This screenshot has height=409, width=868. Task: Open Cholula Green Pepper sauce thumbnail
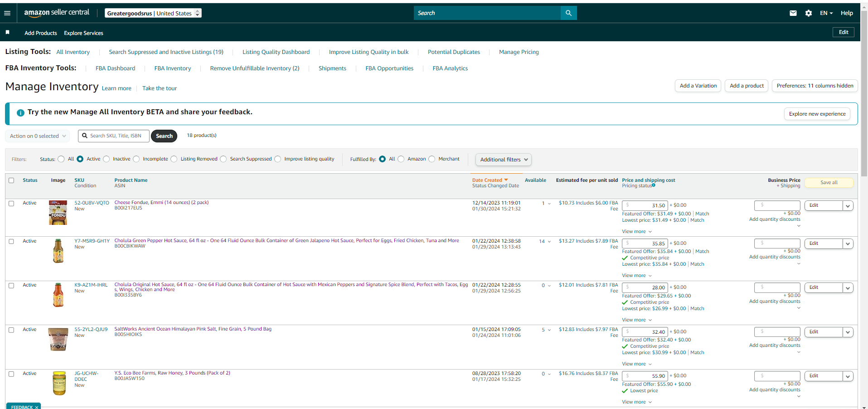(58, 251)
